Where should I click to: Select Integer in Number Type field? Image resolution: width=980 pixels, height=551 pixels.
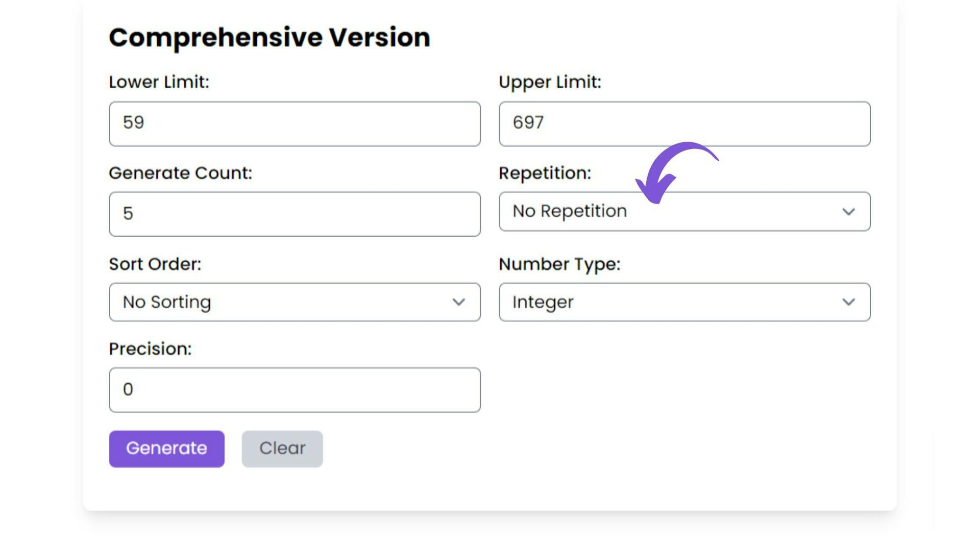[684, 302]
